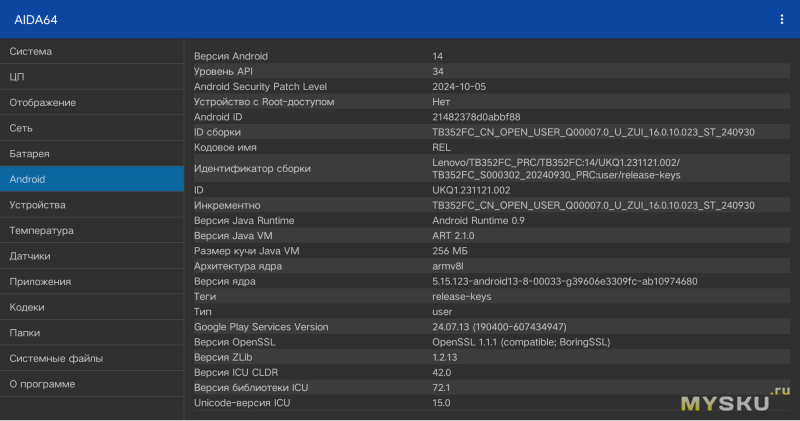
Task: Open the Датчики category
Action: pos(92,256)
